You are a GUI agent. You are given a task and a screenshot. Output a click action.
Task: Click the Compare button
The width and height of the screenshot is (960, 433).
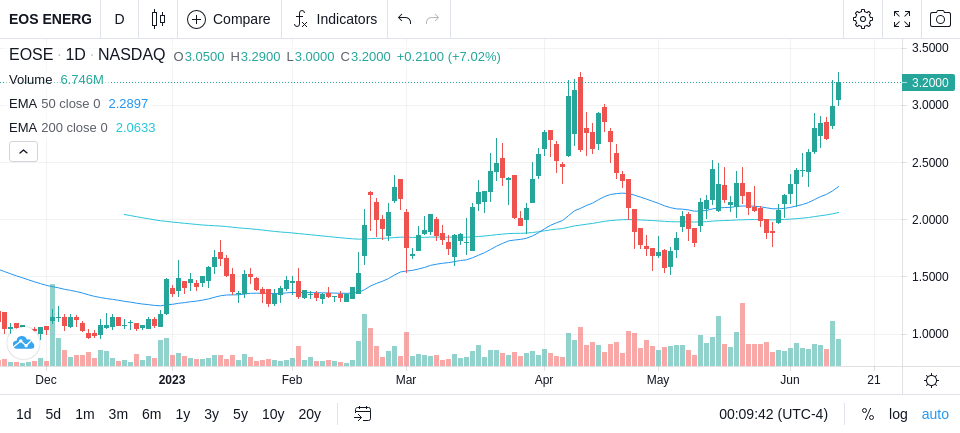229,19
